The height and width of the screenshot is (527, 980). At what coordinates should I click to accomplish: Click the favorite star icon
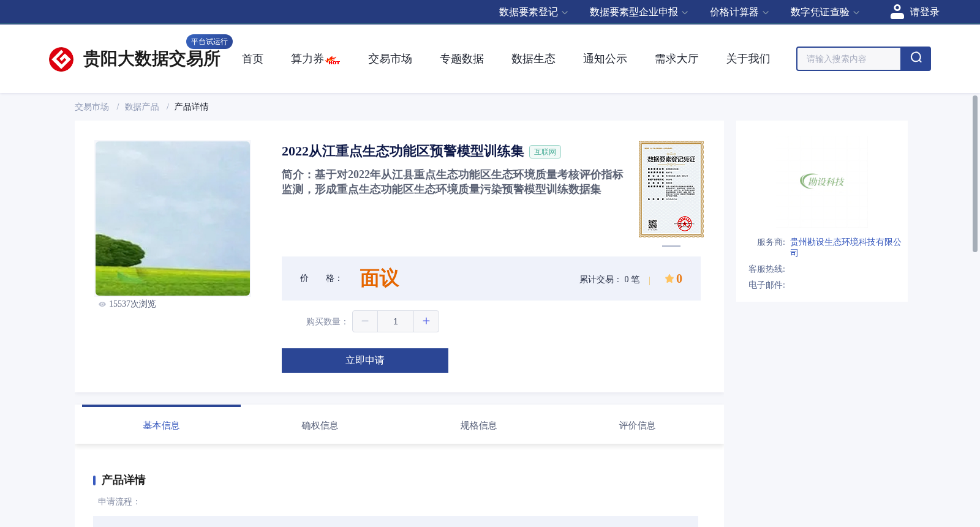point(669,278)
